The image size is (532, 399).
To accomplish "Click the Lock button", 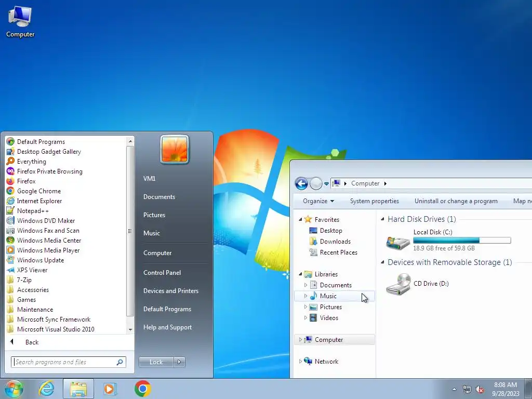I will [156, 362].
